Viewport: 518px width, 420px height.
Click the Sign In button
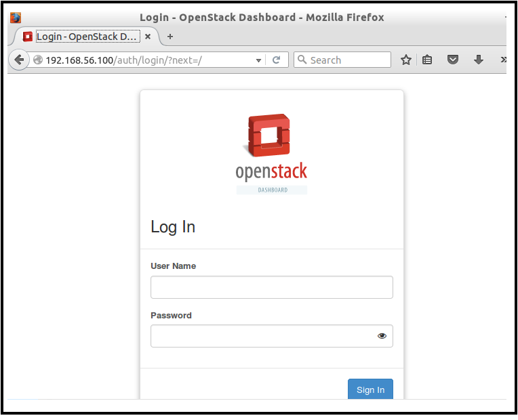tap(370, 389)
